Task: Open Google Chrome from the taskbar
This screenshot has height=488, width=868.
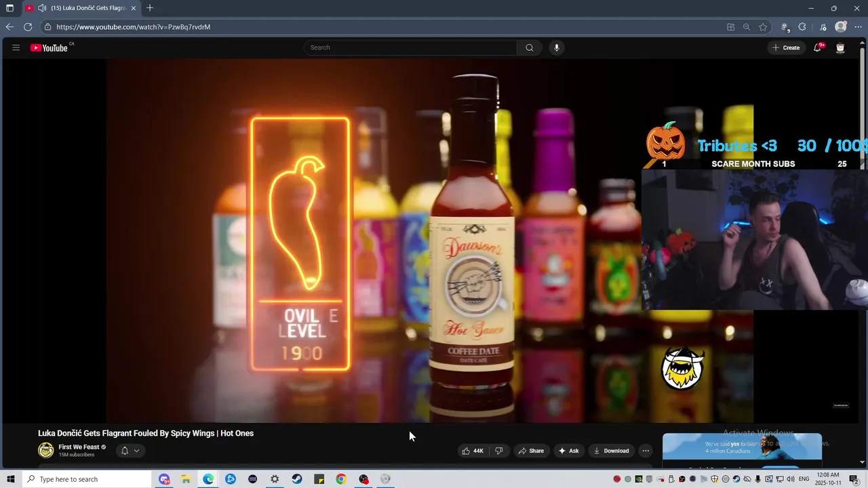Action: pyautogui.click(x=341, y=479)
